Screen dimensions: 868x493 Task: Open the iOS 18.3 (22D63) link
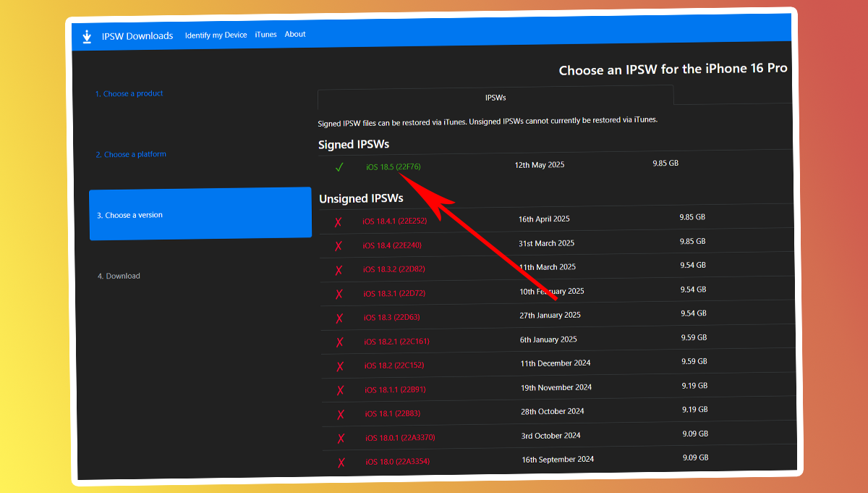point(391,317)
